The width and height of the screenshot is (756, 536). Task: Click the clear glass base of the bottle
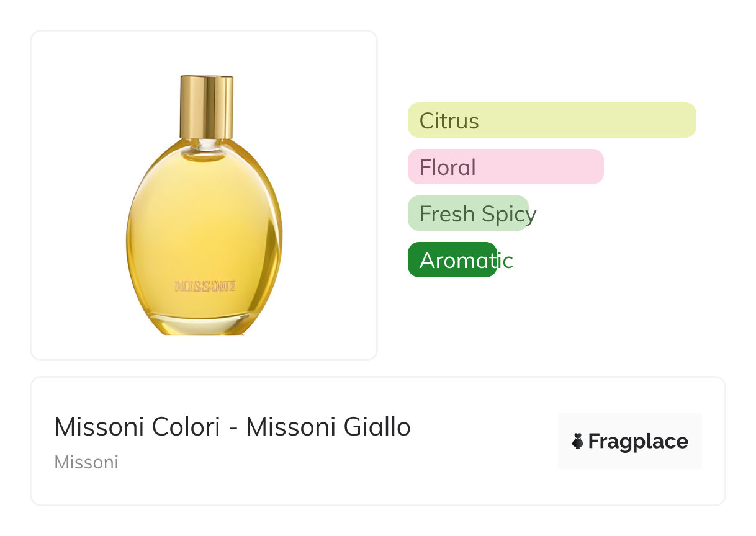(204, 325)
